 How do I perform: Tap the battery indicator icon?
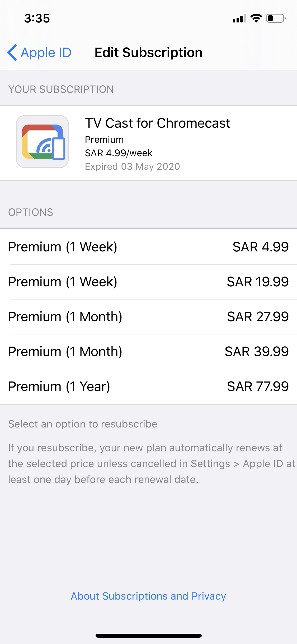pyautogui.click(x=276, y=18)
